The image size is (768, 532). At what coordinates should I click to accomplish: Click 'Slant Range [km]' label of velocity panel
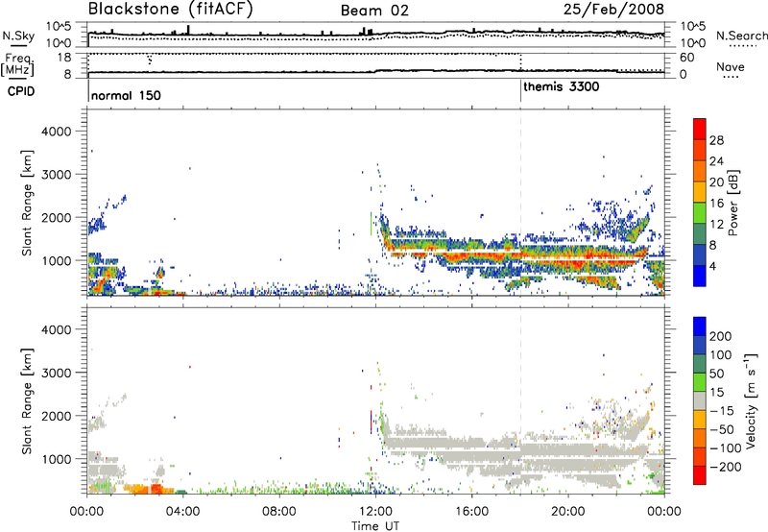[x=27, y=401]
